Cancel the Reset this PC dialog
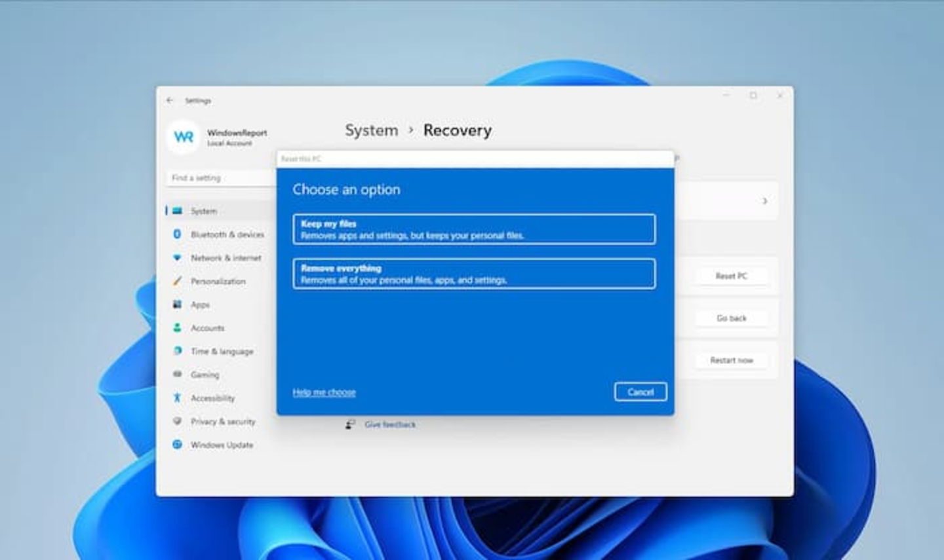Screen dimensions: 944x560 (x=640, y=392)
